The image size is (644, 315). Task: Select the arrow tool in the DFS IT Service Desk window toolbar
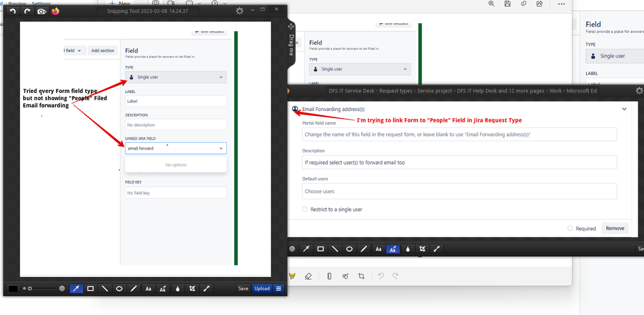306,249
